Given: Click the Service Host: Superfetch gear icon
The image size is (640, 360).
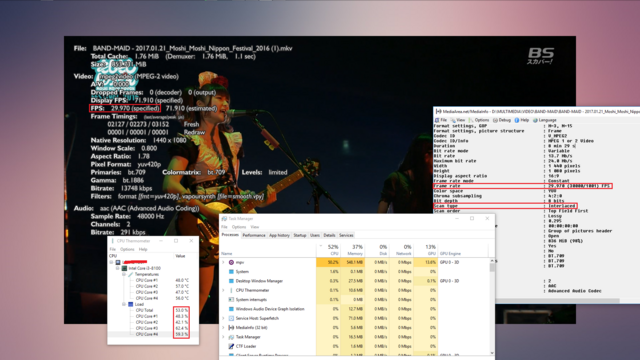Looking at the screenshot, I should point(231,318).
